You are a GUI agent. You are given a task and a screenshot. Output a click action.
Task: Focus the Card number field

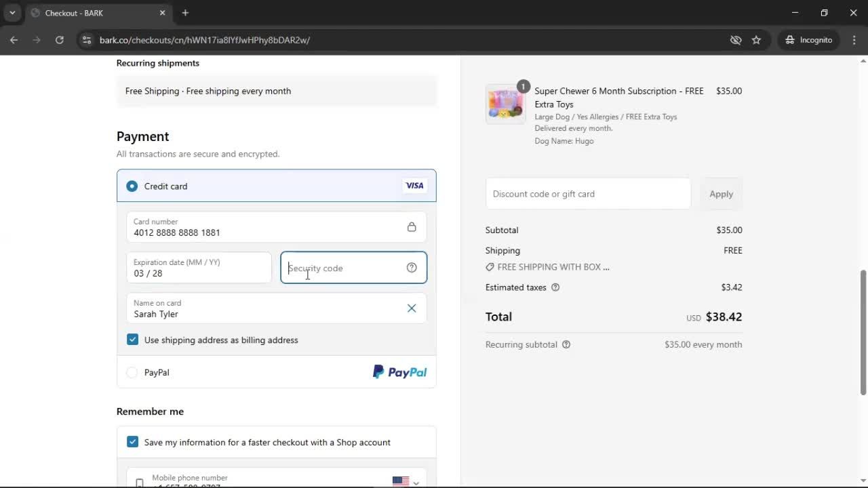click(276, 227)
